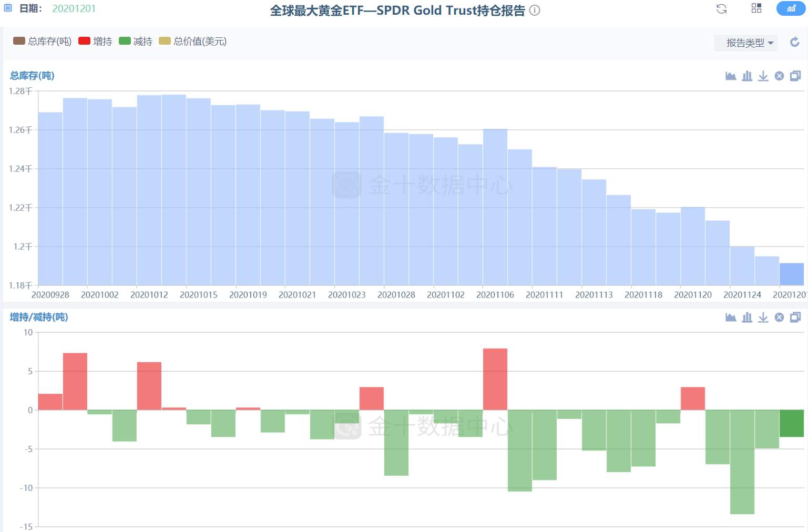808x532 pixels.
Task: Click the 20201015 x-axis date label
Action: 199,295
